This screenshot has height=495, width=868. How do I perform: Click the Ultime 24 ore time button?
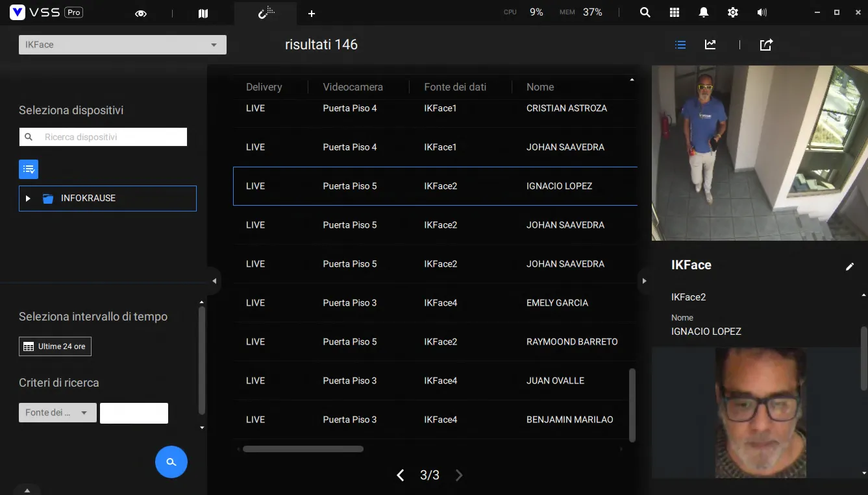[x=55, y=346]
